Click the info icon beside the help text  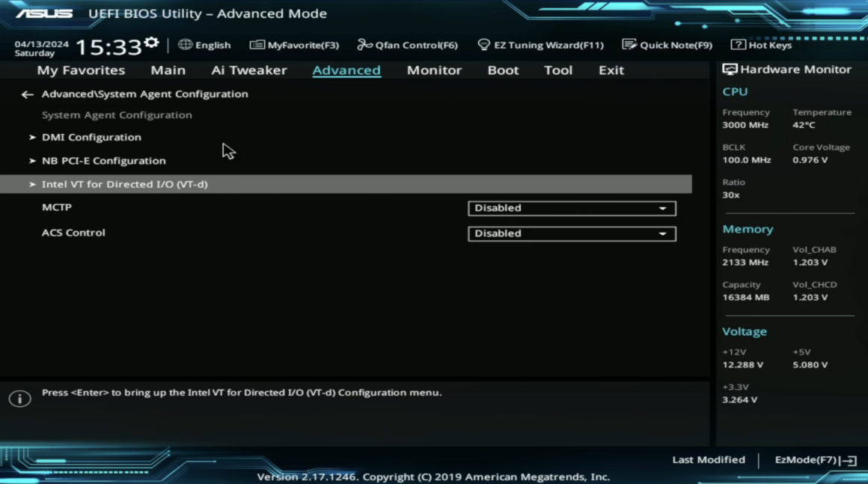pos(20,398)
